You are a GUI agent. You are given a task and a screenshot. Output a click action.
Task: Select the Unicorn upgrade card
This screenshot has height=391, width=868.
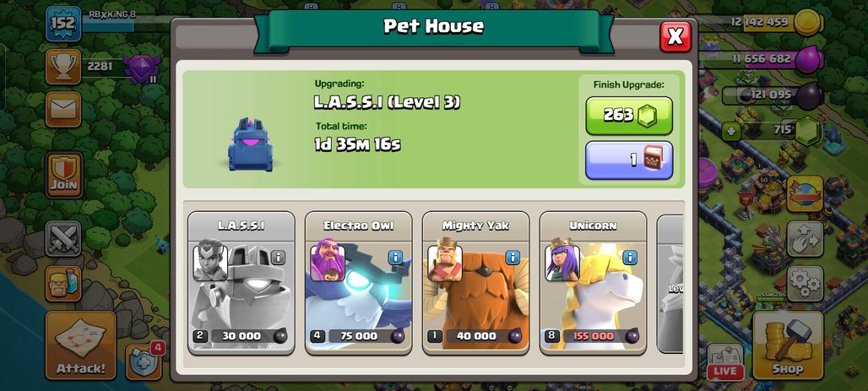(x=593, y=283)
